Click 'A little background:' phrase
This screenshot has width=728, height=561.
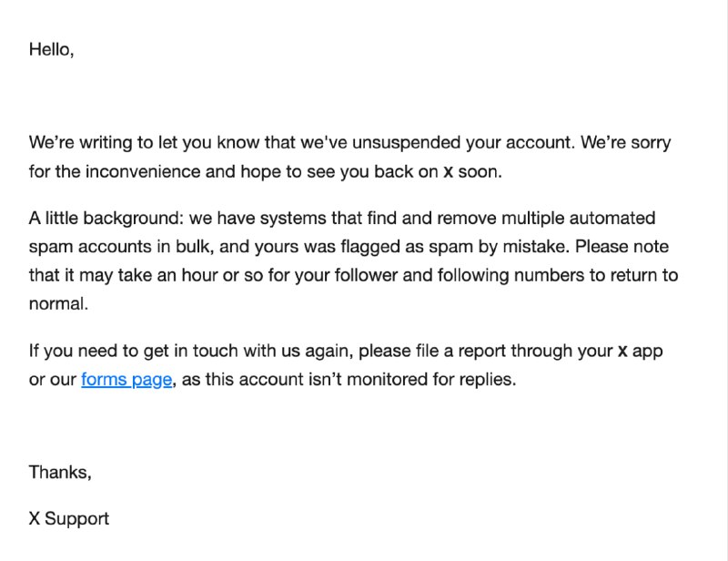106,218
